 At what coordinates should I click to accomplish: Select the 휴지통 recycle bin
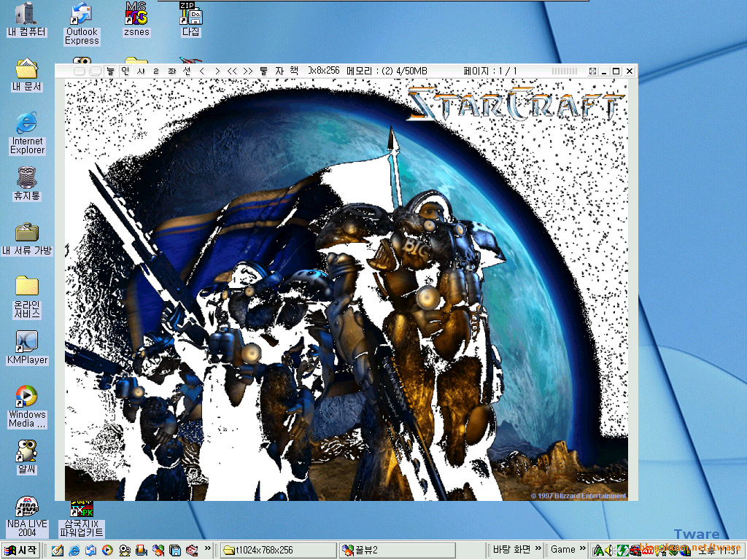tap(27, 184)
